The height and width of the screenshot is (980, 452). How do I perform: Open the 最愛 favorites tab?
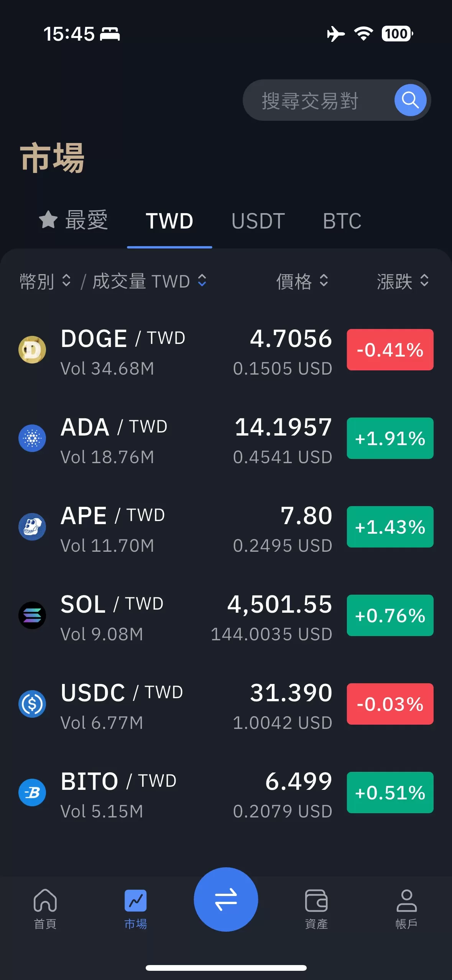click(74, 221)
